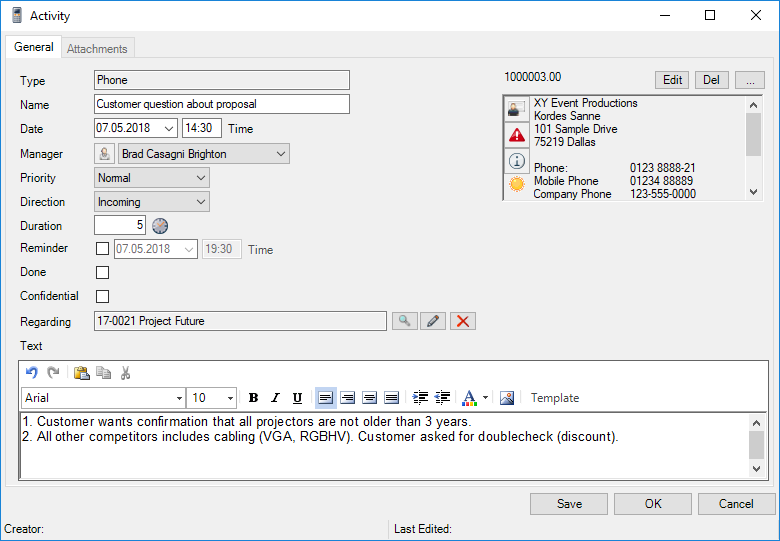Click the clock icon next to Duration
This screenshot has height=541, width=780.
(x=160, y=226)
